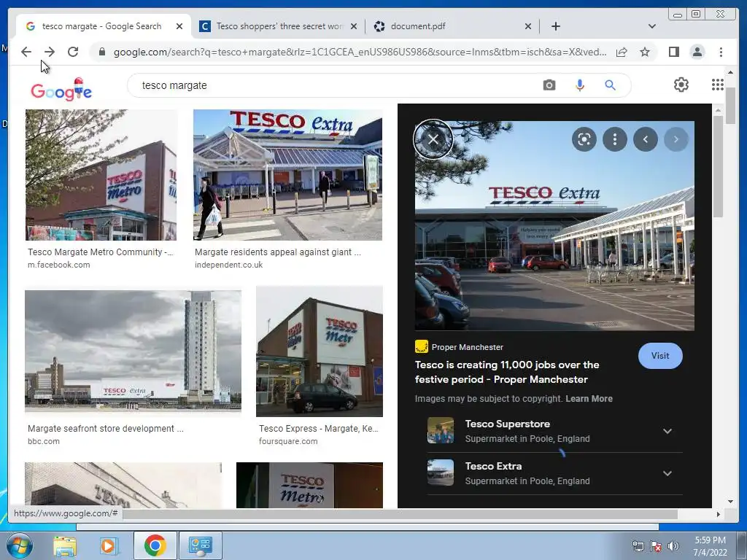Show next image in preview
Image resolution: width=747 pixels, height=560 pixels.
676,139
